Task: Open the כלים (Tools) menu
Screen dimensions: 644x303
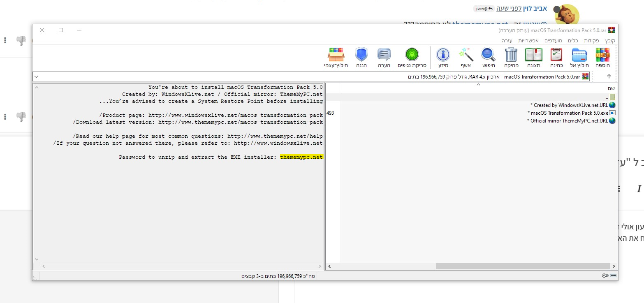Action: pos(573,41)
